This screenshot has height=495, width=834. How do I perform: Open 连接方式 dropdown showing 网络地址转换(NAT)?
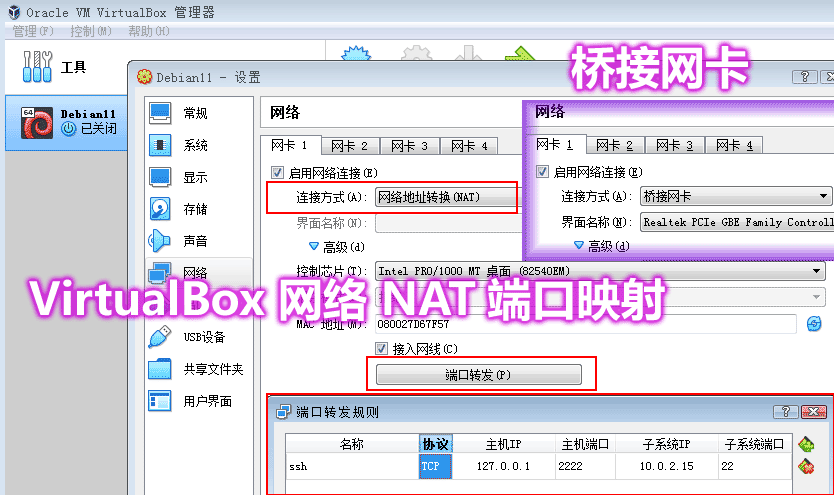446,197
